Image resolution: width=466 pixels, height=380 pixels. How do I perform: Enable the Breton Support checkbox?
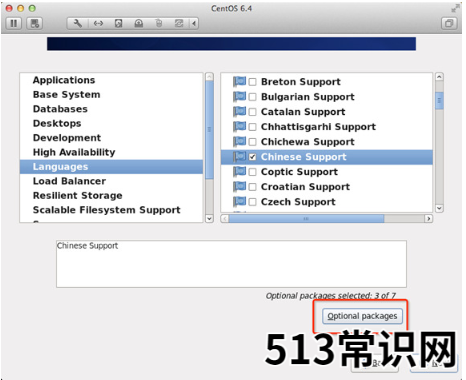(x=253, y=82)
